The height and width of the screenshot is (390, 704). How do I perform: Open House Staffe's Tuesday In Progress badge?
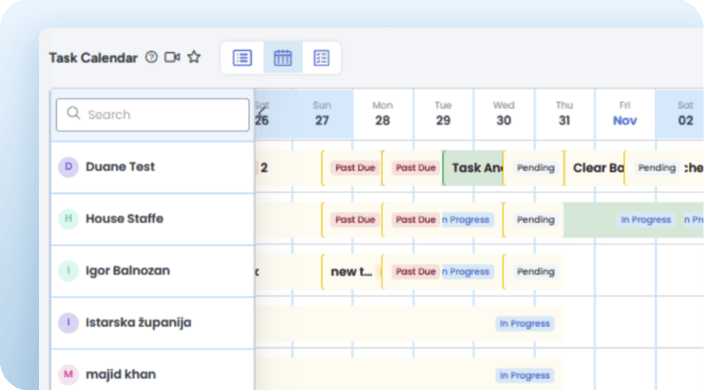(x=468, y=220)
